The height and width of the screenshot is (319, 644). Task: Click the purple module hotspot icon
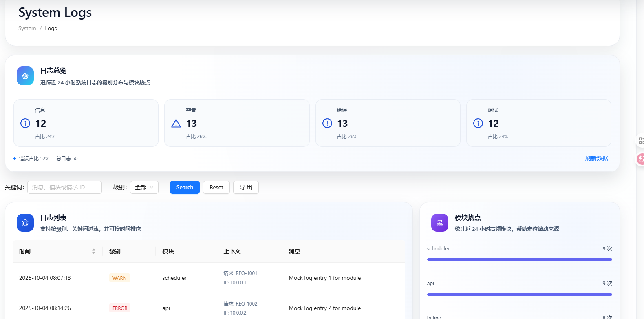click(440, 223)
